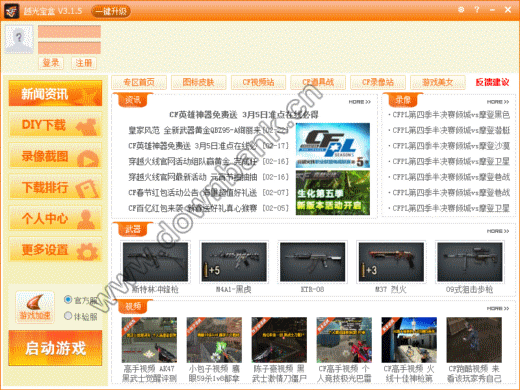Open recording 倾城vs摩登沙漠
Image resolution: width=520 pixels, height=390 pixels.
451,146
